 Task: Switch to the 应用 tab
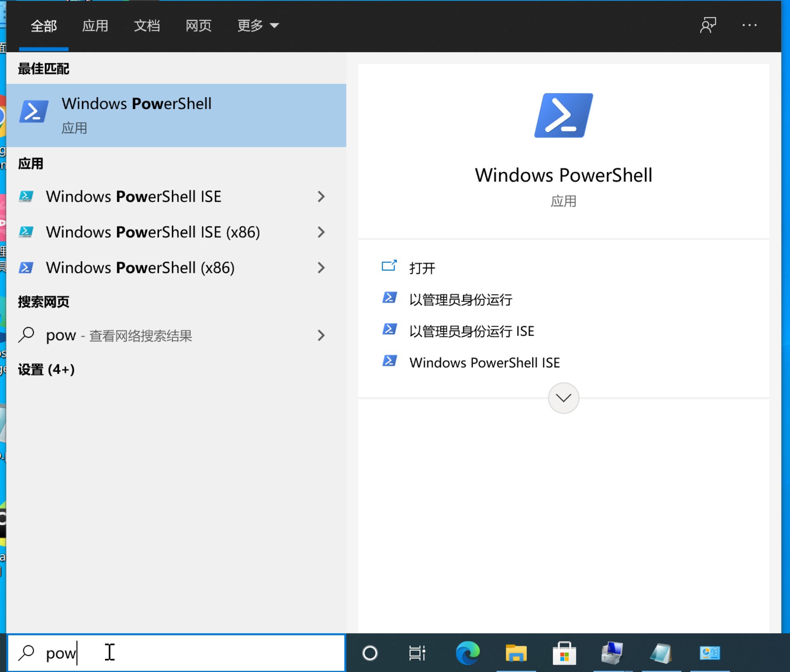click(x=95, y=26)
